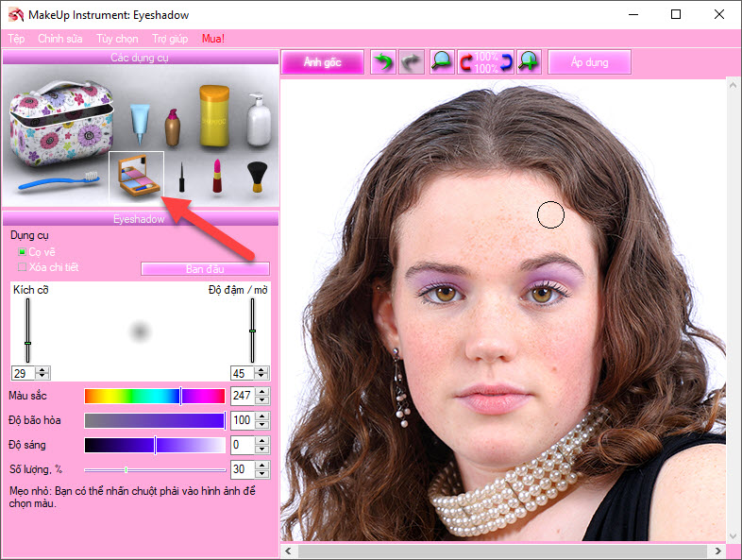Viewport: 742px width, 560px height.
Task: Increase Độ bão hòa value up arrow
Action: click(262, 416)
